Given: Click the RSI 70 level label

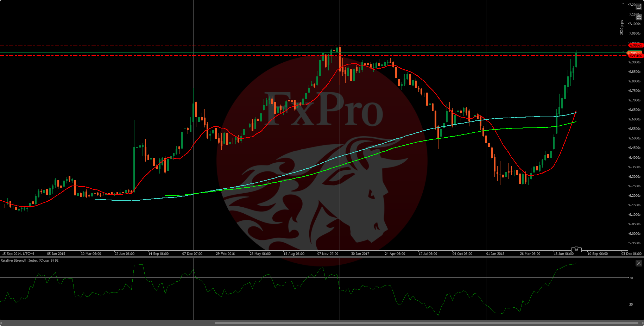Looking at the screenshot, I should point(631,278).
